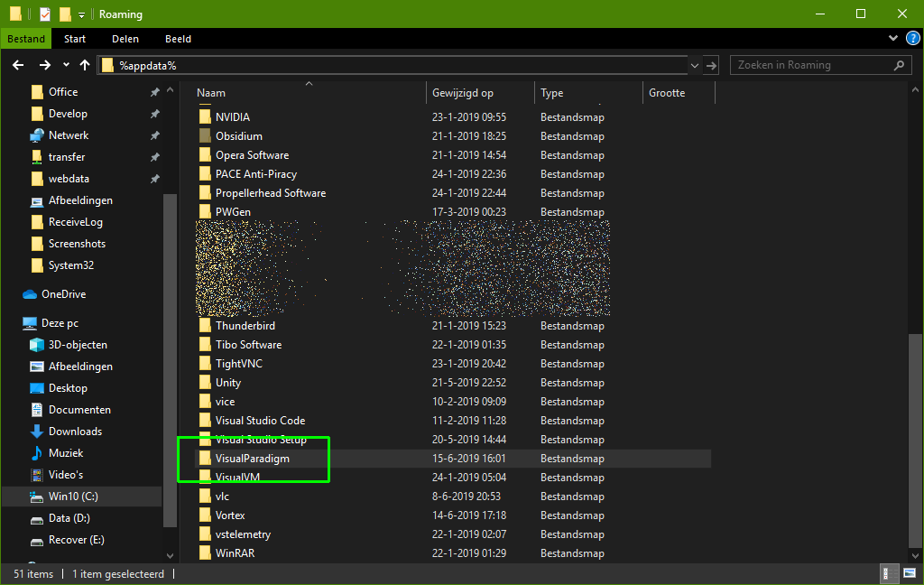Select Develop in the sidebar
924x585 pixels.
point(68,114)
